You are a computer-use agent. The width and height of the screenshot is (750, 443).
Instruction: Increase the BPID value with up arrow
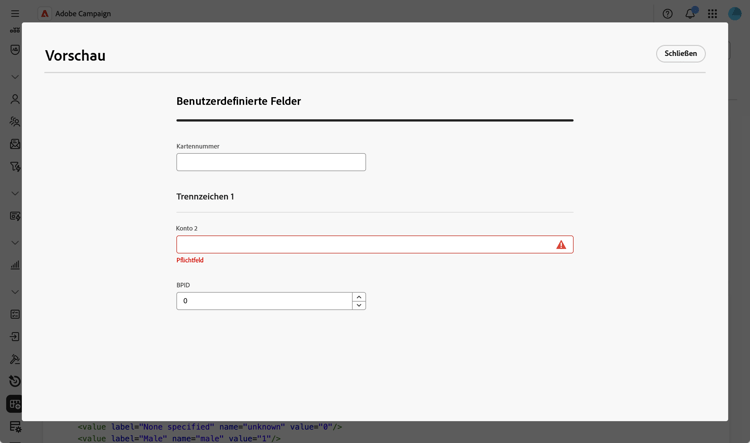[x=359, y=297]
